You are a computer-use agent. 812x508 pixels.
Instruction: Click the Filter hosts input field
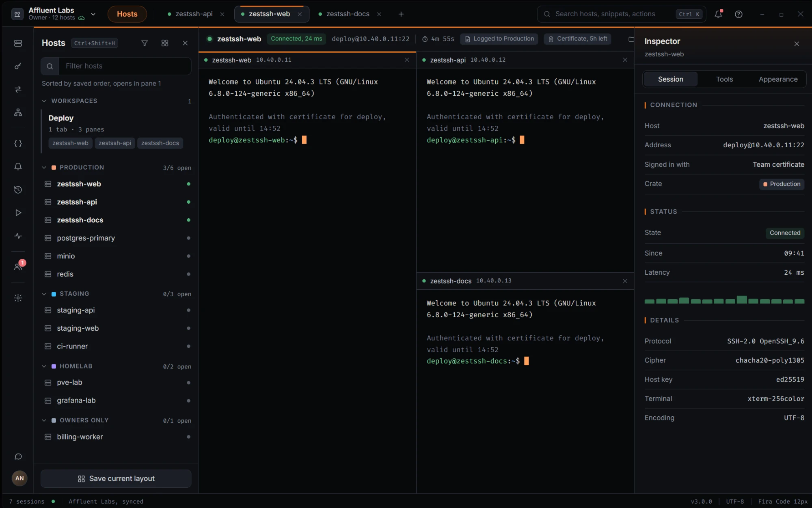click(125, 66)
